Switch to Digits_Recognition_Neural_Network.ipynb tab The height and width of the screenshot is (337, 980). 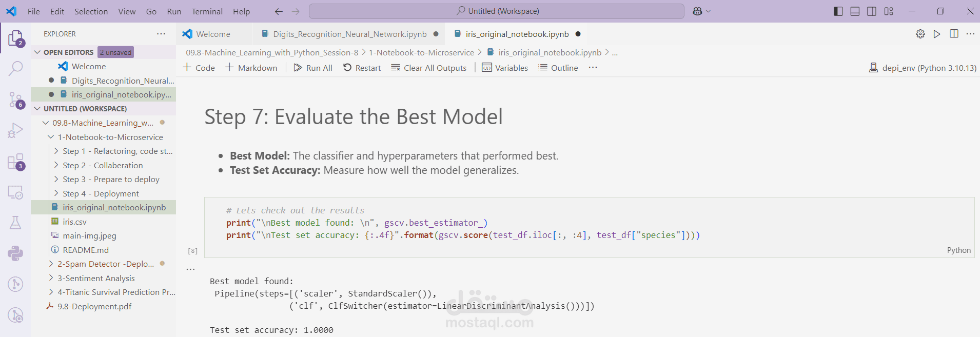coord(350,34)
